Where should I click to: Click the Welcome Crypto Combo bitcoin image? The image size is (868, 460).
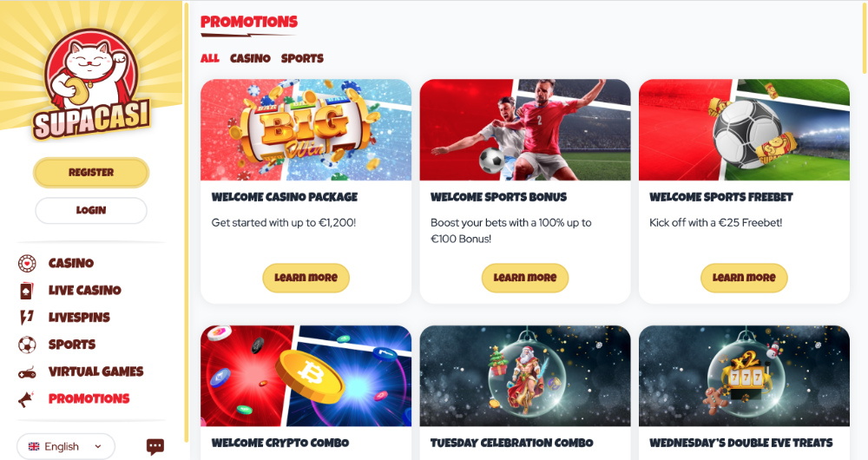tap(306, 376)
